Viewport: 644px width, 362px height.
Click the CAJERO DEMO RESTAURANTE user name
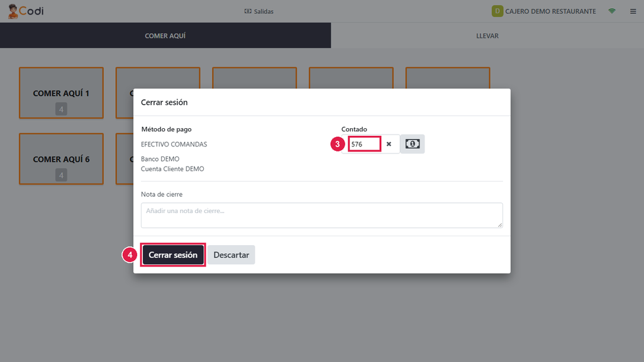[550, 11]
